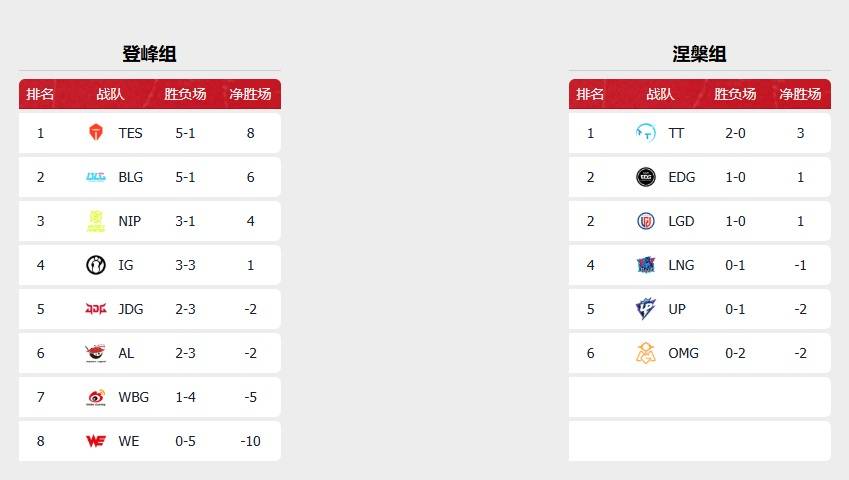Click the TES team logo
Screen dimensions: 849x480
[x=96, y=133]
